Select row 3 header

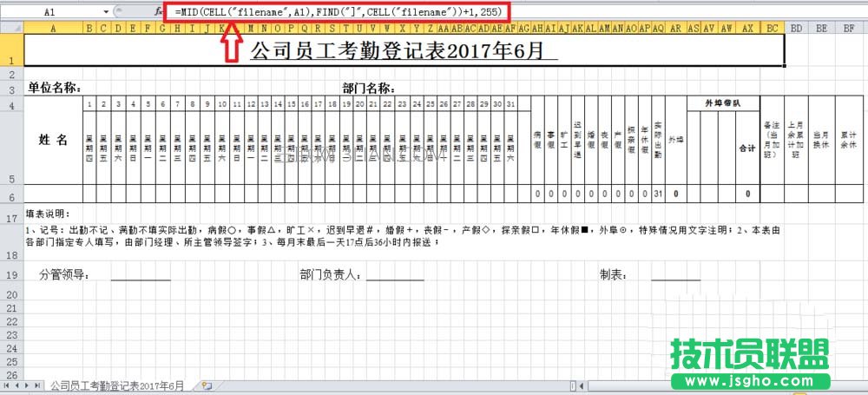(x=11, y=89)
